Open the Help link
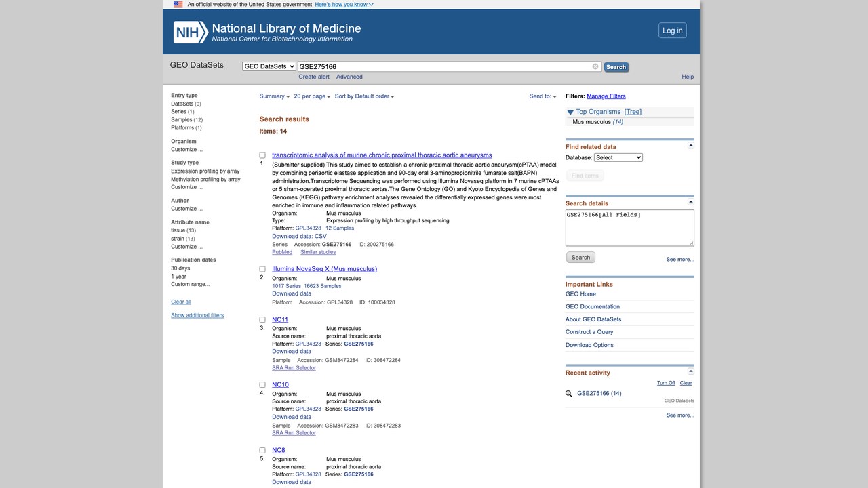This screenshot has height=488, width=868. pos(688,77)
